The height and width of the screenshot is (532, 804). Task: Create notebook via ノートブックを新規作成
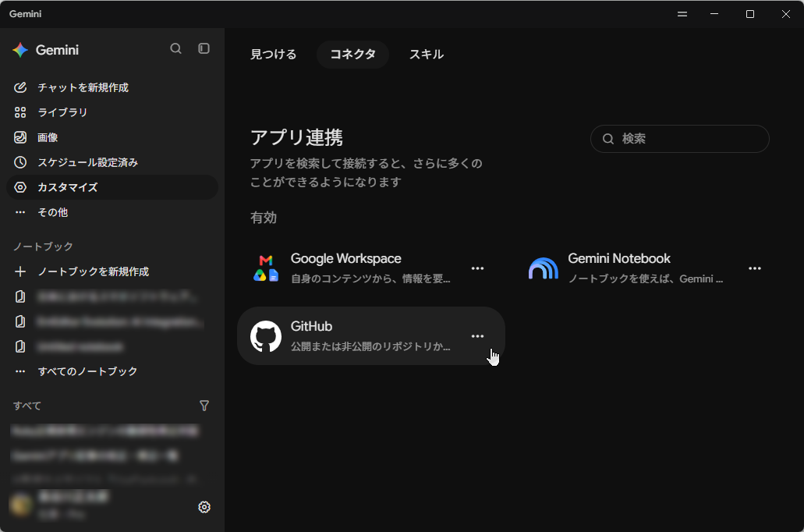pos(112,271)
